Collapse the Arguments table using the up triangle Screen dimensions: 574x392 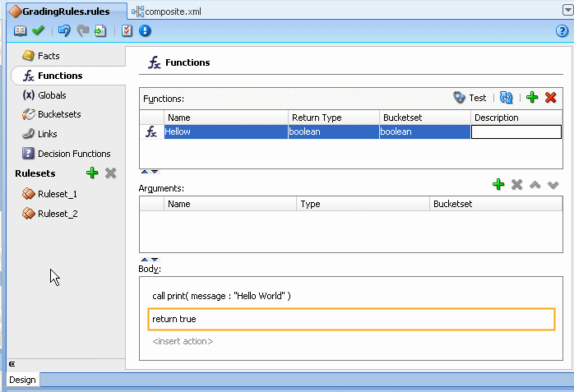click(x=145, y=260)
